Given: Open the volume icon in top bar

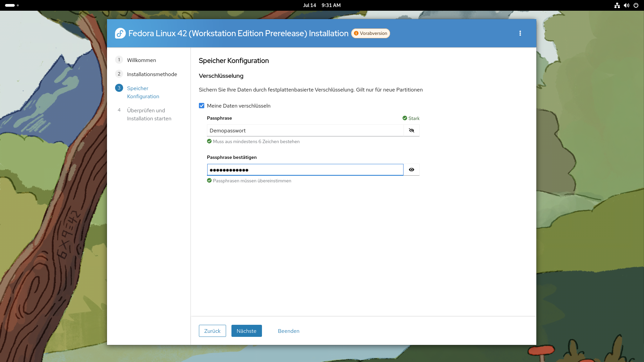Looking at the screenshot, I should pos(627,5).
